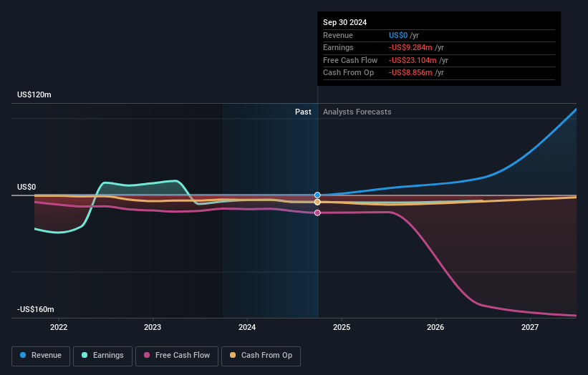Click the 2026 x-axis label

tap(435, 327)
